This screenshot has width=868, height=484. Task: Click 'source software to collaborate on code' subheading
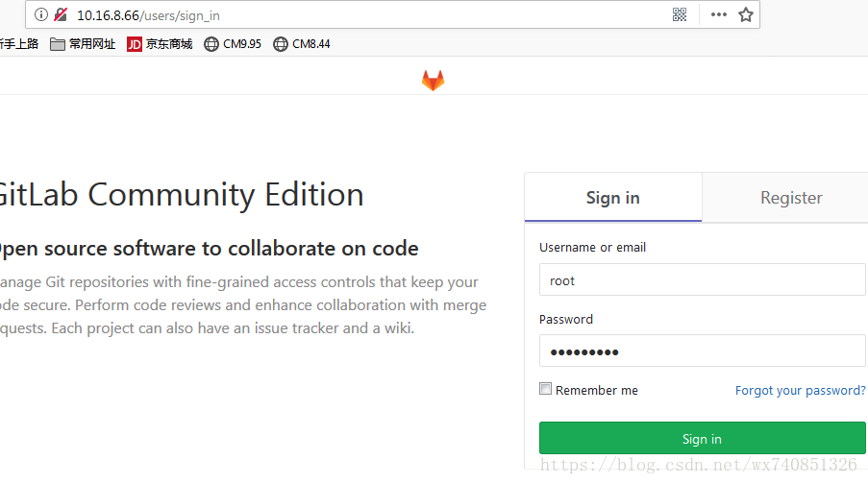(x=232, y=249)
